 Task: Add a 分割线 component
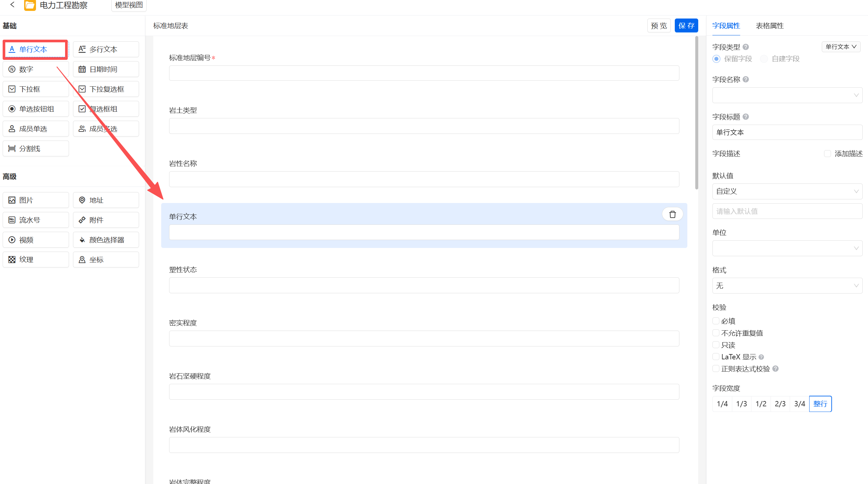click(36, 149)
